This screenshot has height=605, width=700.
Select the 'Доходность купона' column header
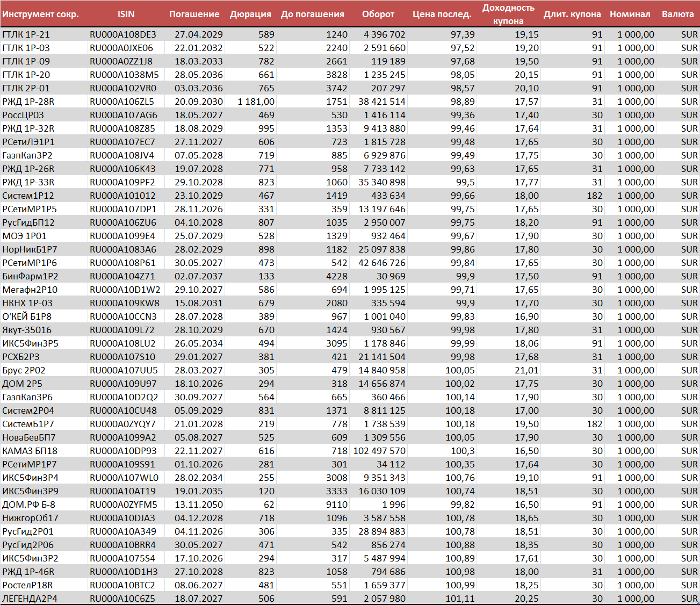[x=508, y=15]
